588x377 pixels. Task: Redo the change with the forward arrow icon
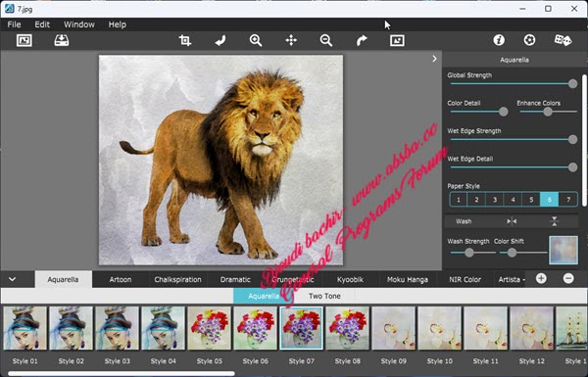coord(362,40)
